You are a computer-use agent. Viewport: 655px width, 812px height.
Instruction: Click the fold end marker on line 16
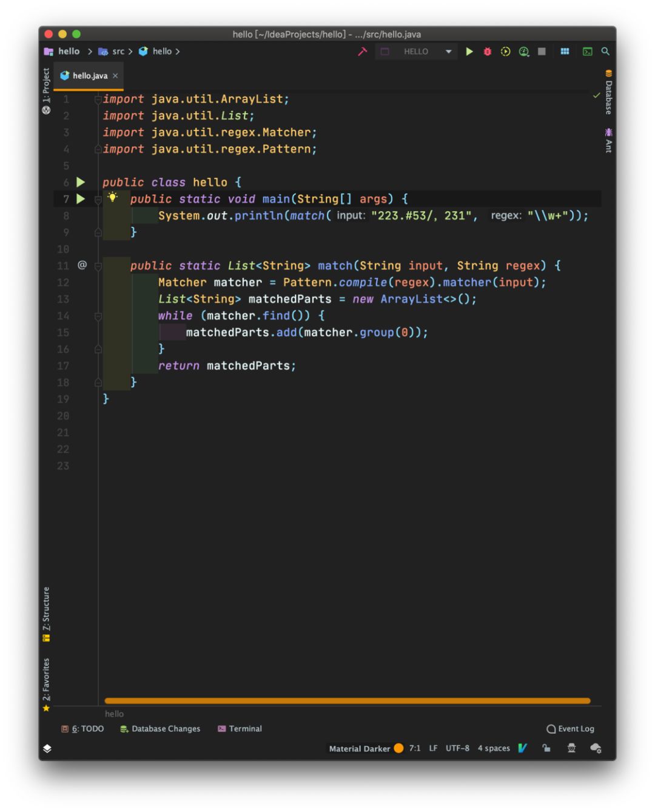tap(98, 349)
